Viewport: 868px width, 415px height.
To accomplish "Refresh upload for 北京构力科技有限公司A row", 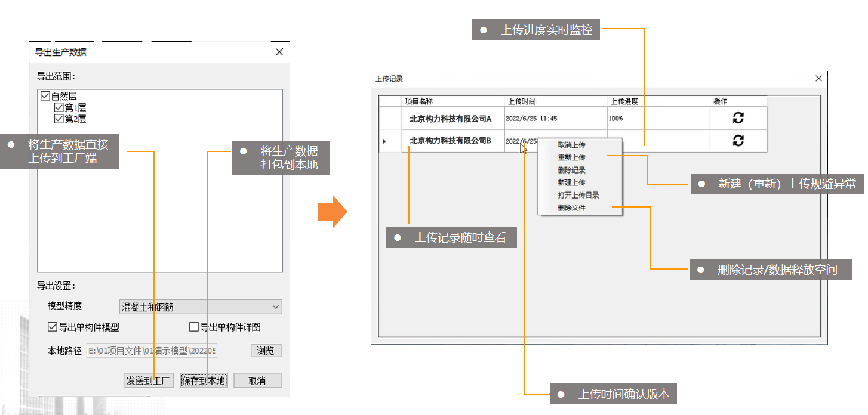I will point(738,118).
